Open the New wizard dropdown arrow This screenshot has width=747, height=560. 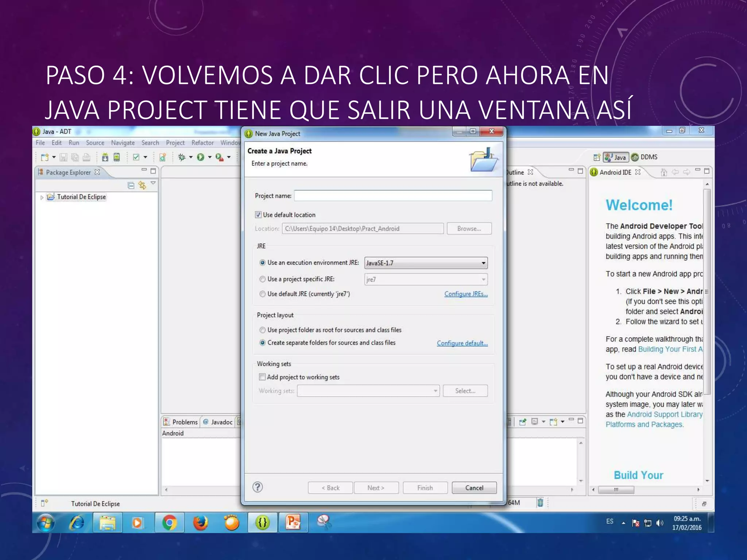tap(54, 157)
